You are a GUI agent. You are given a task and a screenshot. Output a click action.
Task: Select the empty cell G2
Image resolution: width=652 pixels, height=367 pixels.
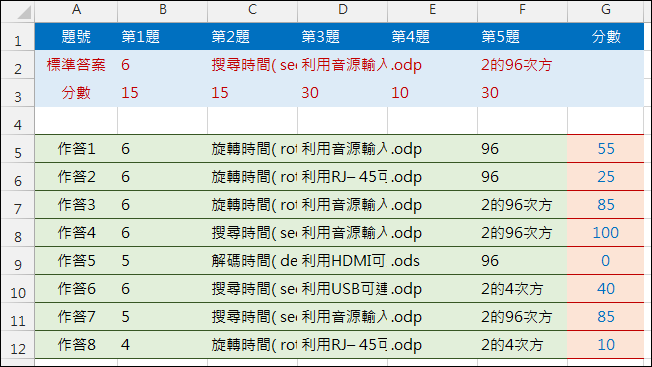[x=605, y=65]
